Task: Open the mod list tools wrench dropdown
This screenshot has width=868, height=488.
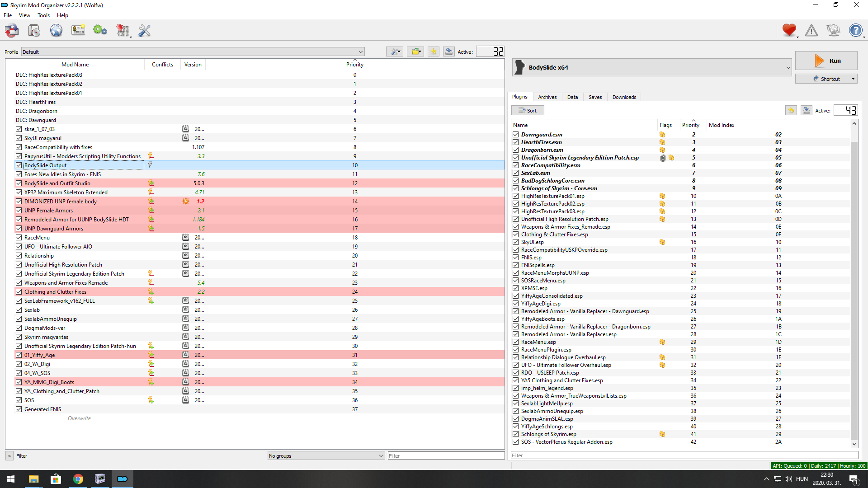Action: [x=395, y=52]
